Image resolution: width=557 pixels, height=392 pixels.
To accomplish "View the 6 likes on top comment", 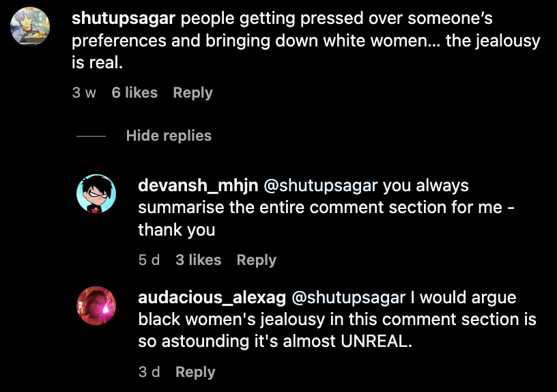I will point(134,93).
